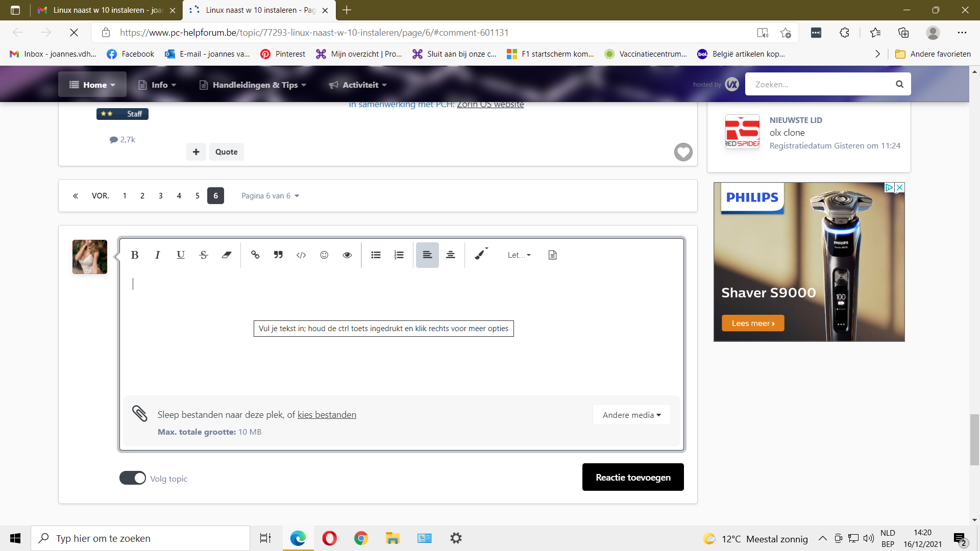Open the Activiteit menu

tap(358, 85)
